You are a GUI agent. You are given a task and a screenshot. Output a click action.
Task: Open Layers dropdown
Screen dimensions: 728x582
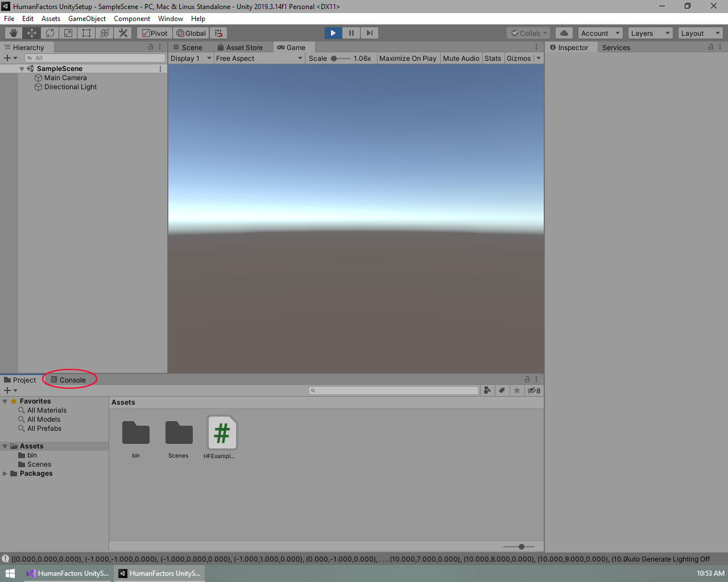651,33
